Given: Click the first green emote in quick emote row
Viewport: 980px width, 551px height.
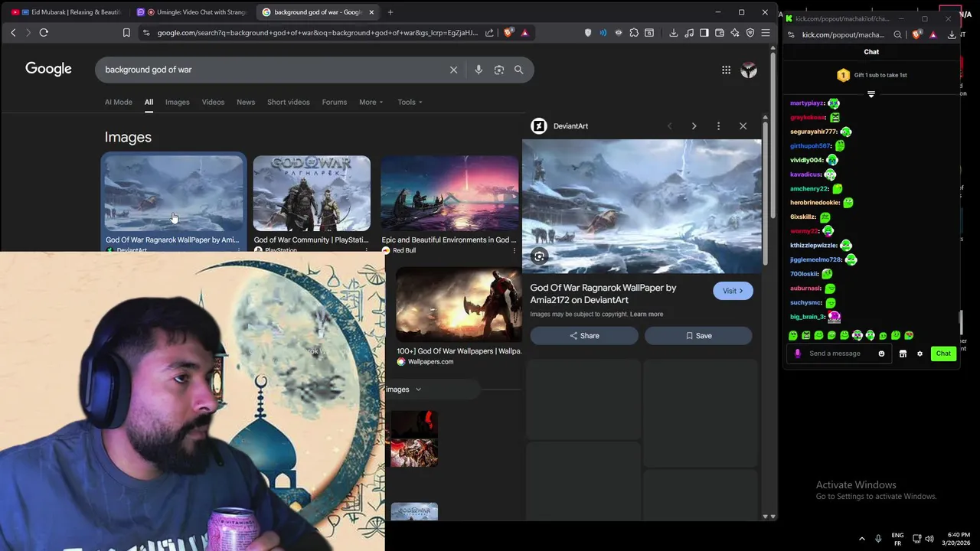Looking at the screenshot, I should coord(793,335).
